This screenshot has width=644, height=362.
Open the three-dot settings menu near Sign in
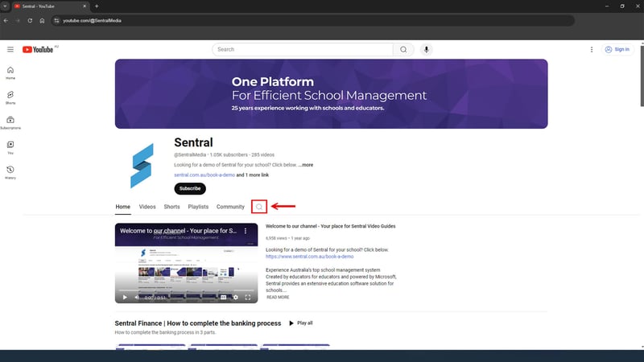[592, 49]
